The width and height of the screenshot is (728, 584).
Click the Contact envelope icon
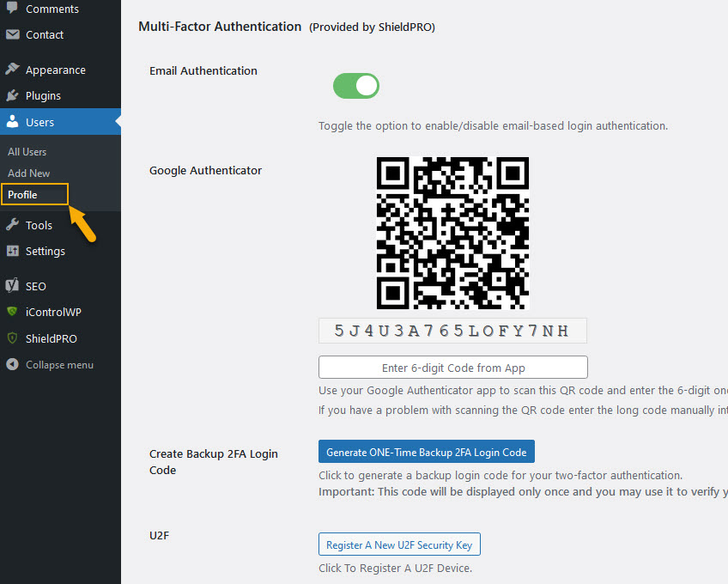click(x=13, y=34)
